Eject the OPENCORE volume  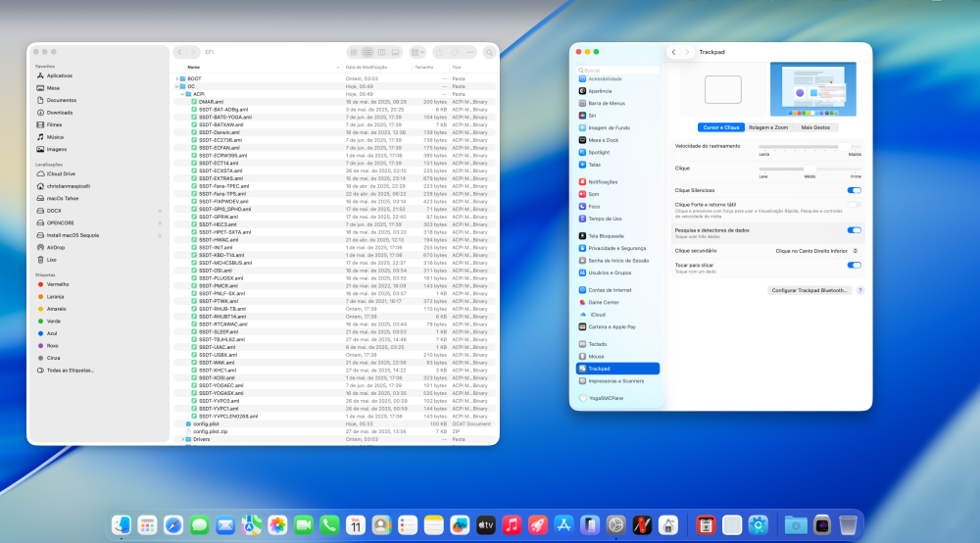(x=160, y=223)
